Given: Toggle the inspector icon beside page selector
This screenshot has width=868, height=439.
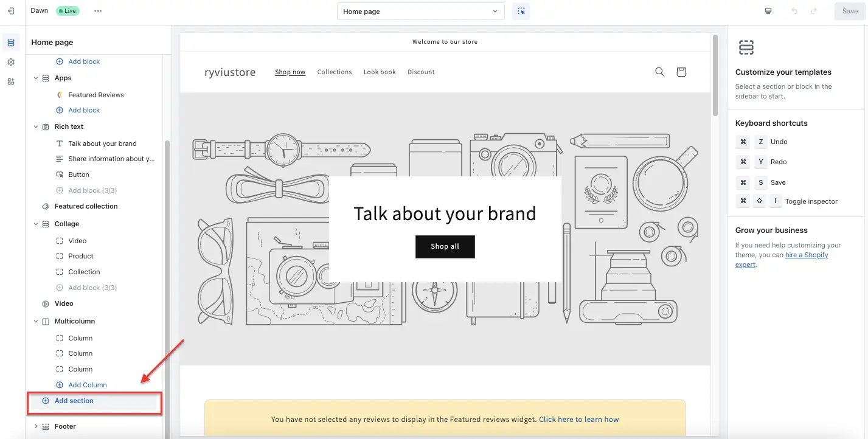Looking at the screenshot, I should point(521,11).
